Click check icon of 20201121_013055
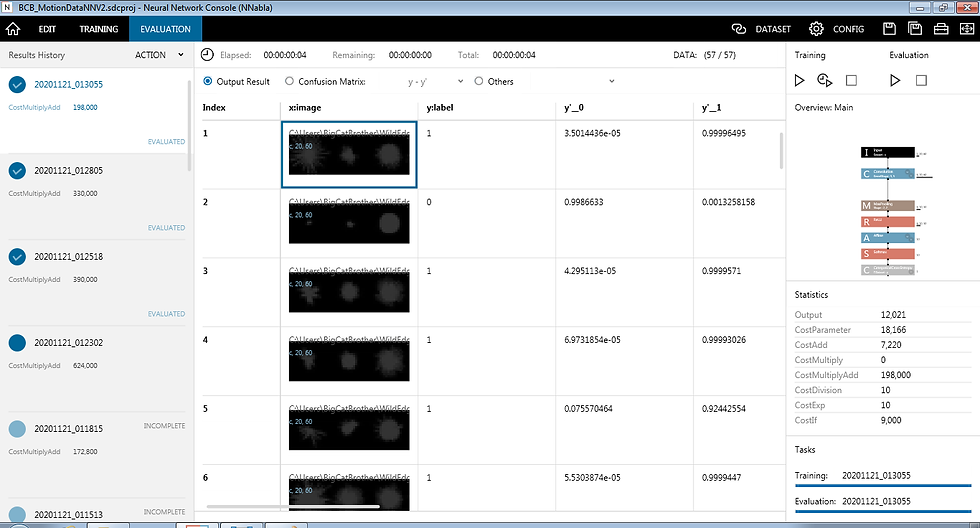Screen dimensions: 980x528 tap(18, 84)
